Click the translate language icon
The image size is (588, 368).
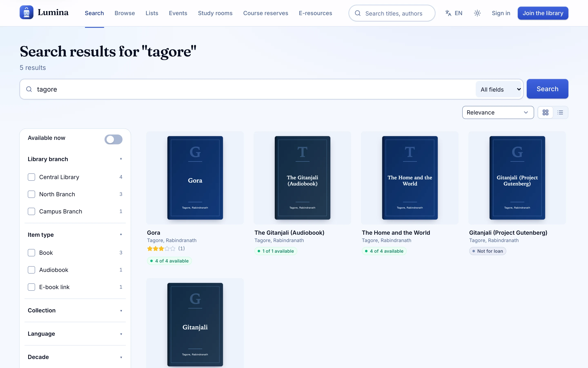(448, 13)
